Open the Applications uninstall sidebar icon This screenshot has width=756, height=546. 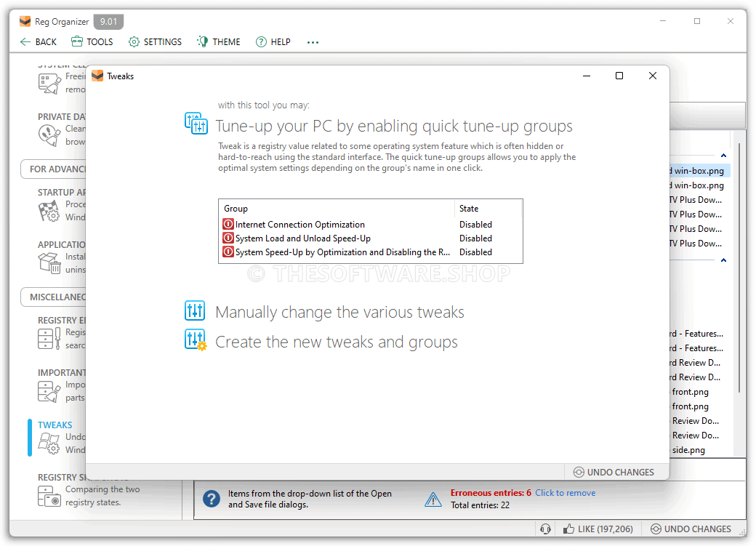coord(49,263)
